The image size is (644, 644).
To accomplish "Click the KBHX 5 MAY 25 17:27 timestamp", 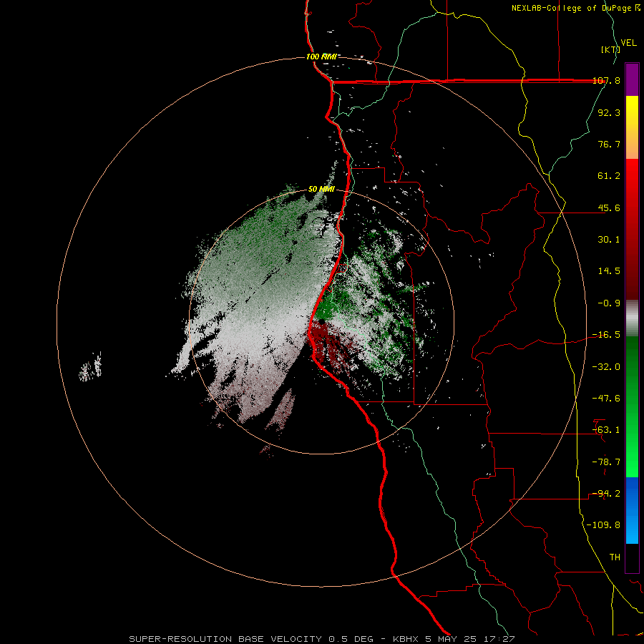I will tap(454, 639).
